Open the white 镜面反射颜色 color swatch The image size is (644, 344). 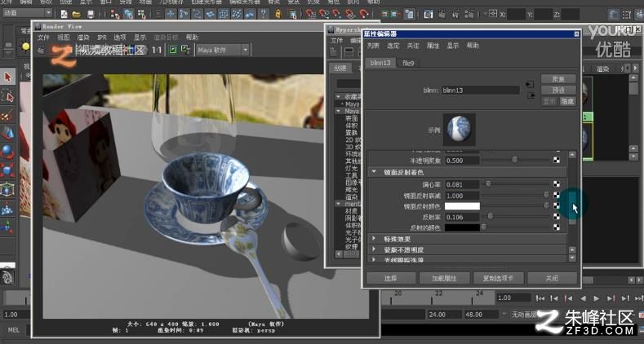click(x=462, y=205)
